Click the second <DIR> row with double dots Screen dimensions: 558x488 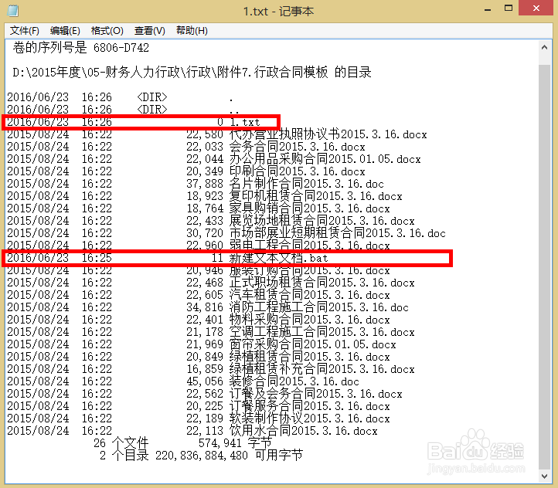(x=123, y=110)
